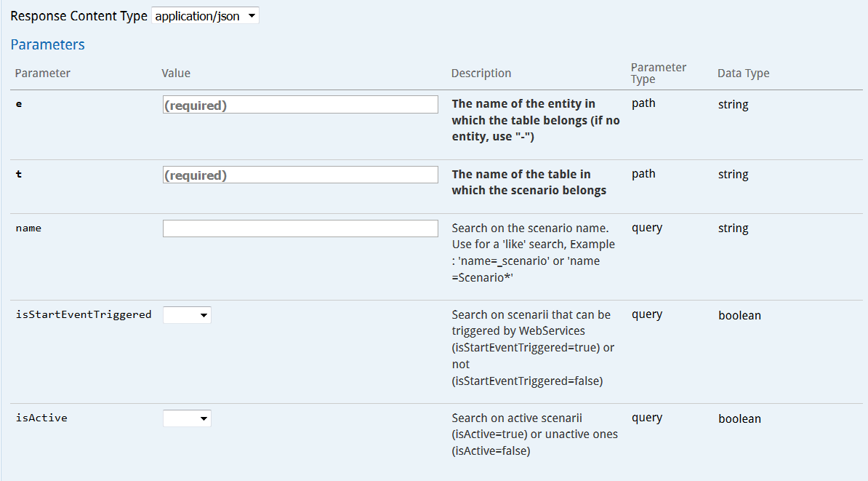Image resolution: width=868 pixels, height=481 pixels.
Task: Click the Parameter Type column header
Action: tap(658, 73)
